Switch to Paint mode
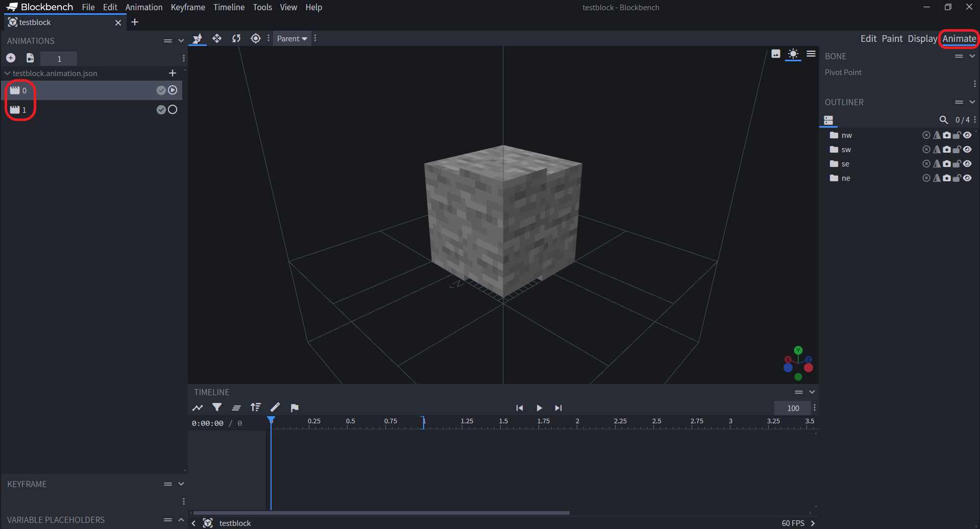 [x=893, y=38]
